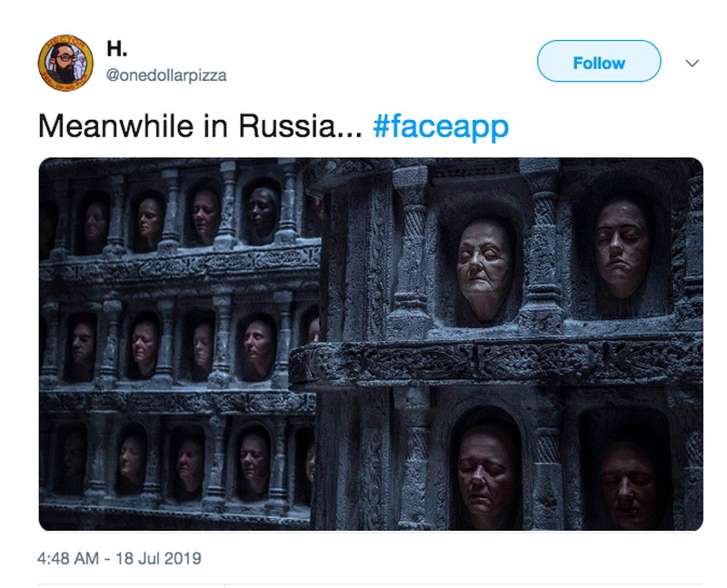
Task: Visit the @onedollarpizza handle link
Action: (x=166, y=75)
